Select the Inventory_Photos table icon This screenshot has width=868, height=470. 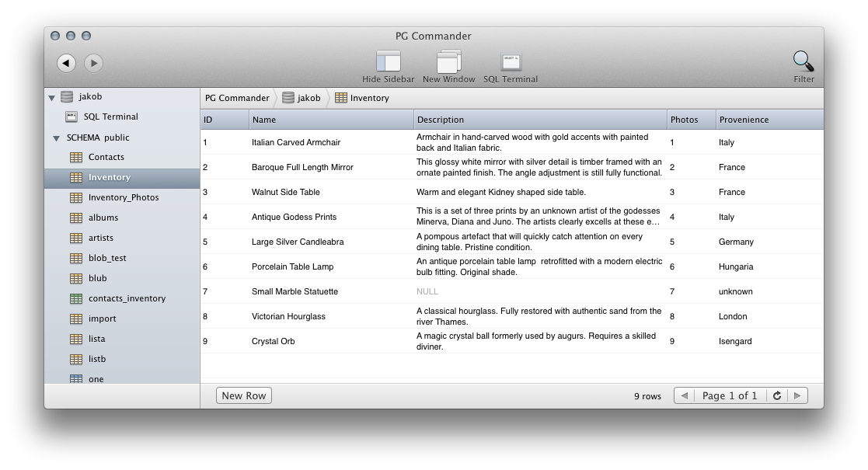75,197
